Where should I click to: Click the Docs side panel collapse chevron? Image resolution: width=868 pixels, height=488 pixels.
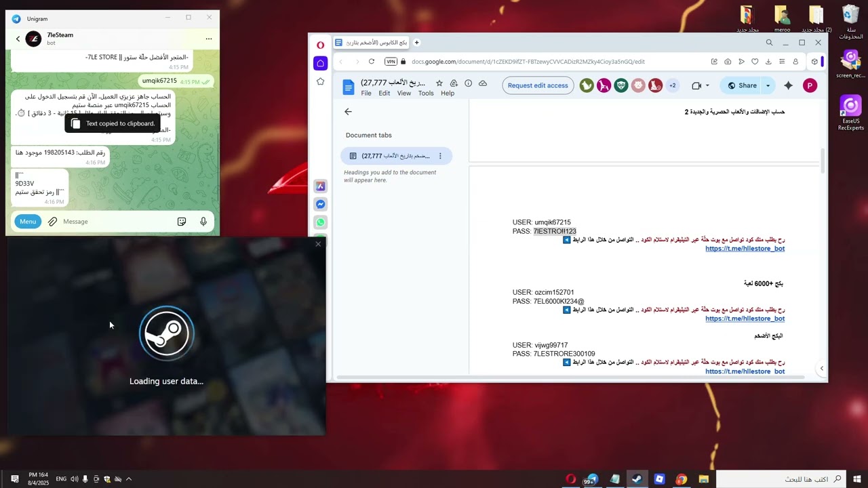pyautogui.click(x=821, y=369)
